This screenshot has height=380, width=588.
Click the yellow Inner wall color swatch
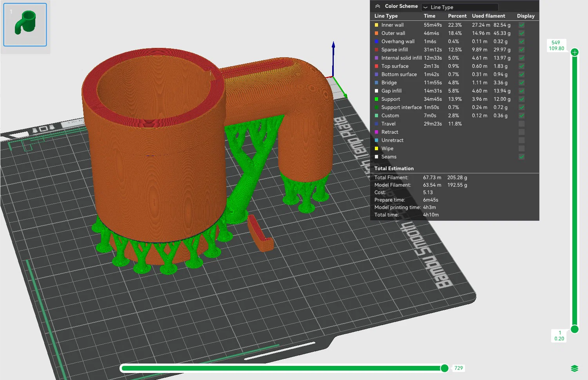click(376, 25)
